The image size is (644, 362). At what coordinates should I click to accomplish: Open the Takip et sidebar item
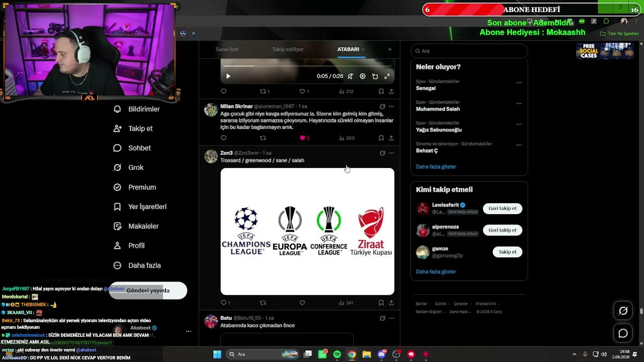[133, 129]
